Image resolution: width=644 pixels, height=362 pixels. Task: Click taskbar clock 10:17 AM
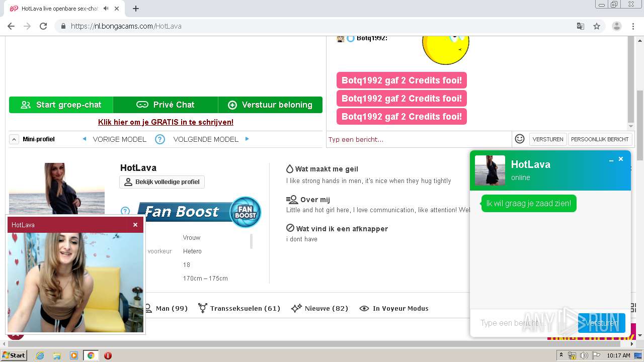618,355
